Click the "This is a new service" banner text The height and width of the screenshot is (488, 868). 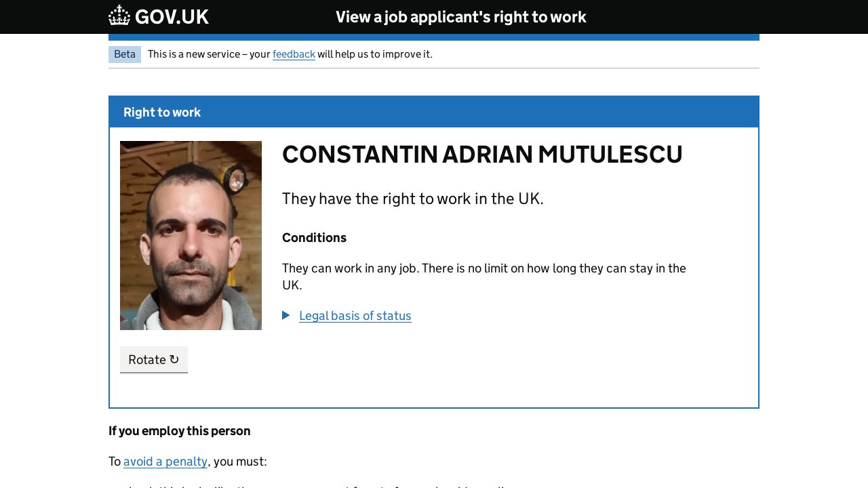(209, 54)
